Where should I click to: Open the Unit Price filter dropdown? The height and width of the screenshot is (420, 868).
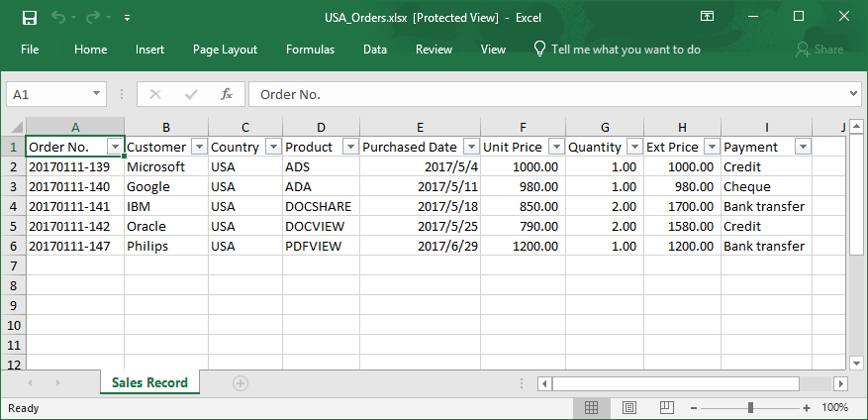click(x=556, y=147)
